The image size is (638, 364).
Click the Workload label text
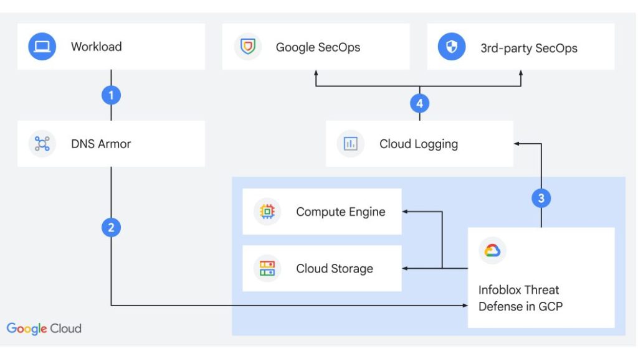click(97, 47)
